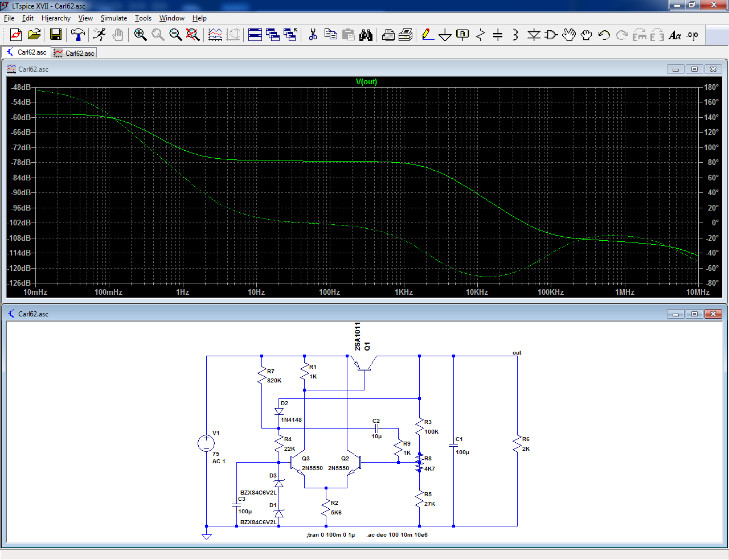Click the Autorange waveform icon
The image size is (729, 560).
click(215, 35)
